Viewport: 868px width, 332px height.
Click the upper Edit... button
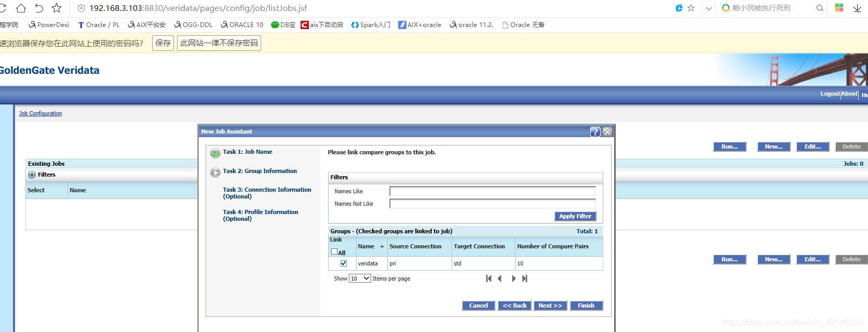click(x=812, y=147)
